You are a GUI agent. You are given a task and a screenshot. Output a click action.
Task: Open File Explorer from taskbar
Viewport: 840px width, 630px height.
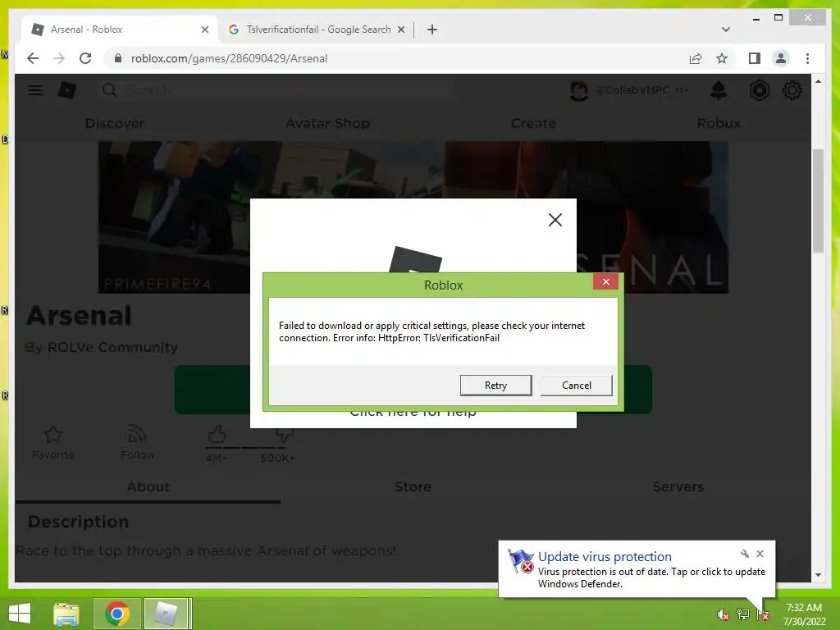[x=66, y=614]
